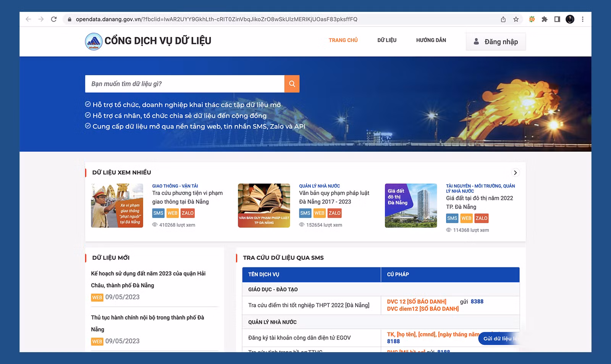
Task: Bookmark this page with the star icon
Action: 516,19
